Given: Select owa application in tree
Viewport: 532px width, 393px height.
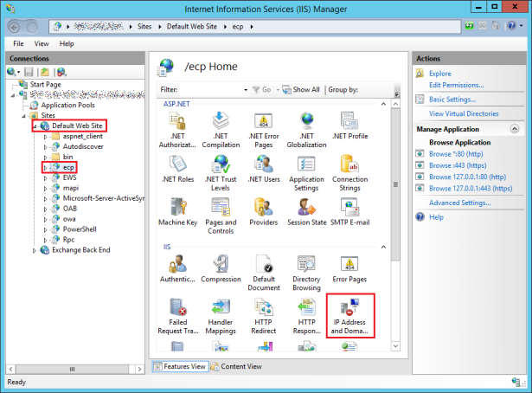Looking at the screenshot, I should [x=69, y=219].
